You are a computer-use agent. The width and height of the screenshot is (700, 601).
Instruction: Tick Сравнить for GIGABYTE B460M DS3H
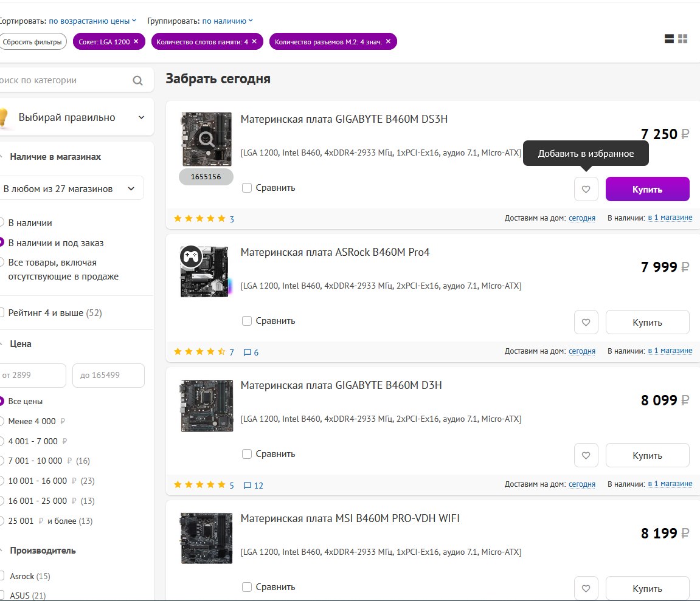click(x=246, y=188)
